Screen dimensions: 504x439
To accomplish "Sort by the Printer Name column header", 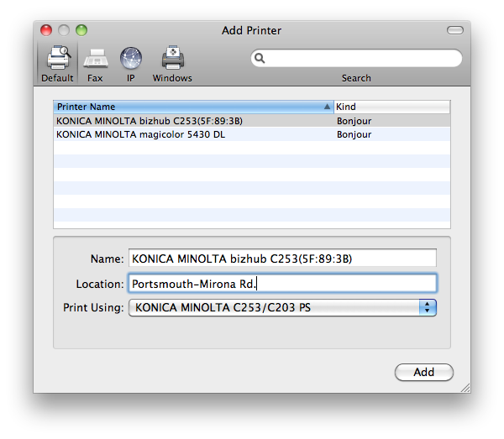I will pyautogui.click(x=193, y=107).
